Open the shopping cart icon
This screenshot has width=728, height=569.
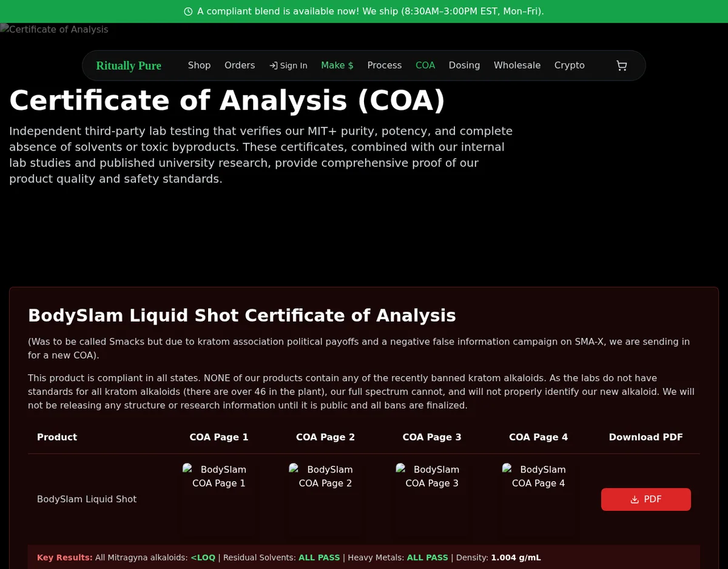621,66
